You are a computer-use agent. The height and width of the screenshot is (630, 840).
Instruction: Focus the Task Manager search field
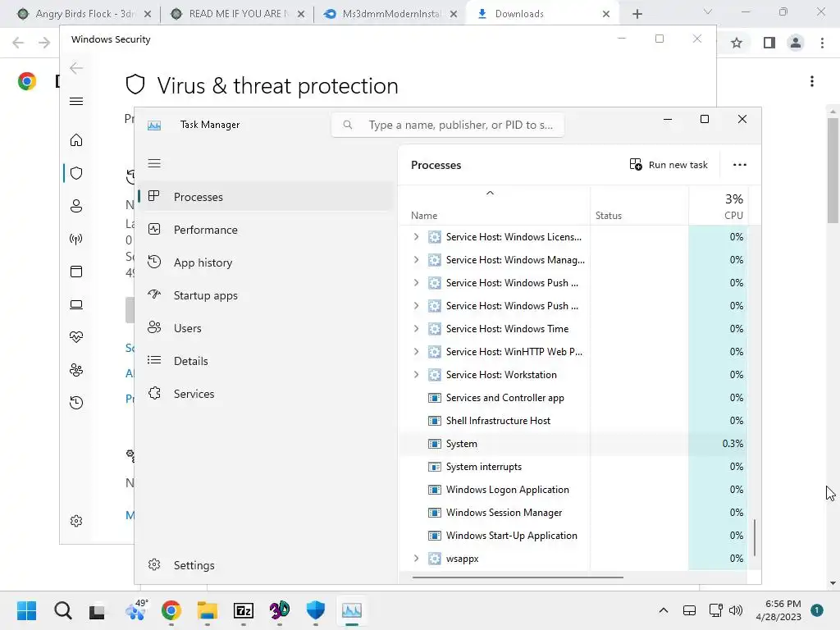coord(448,125)
